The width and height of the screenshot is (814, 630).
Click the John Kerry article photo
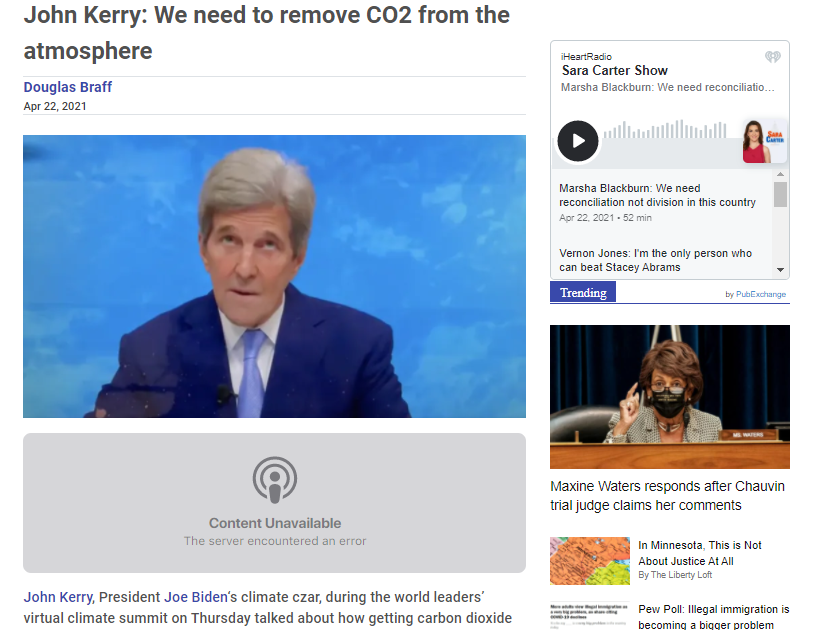274,276
